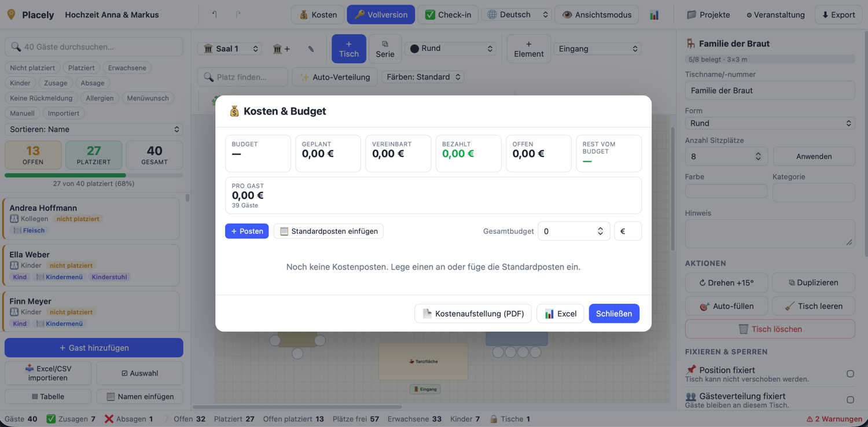Click the Serie table series button
This screenshot has width=868, height=427.
(385, 49)
